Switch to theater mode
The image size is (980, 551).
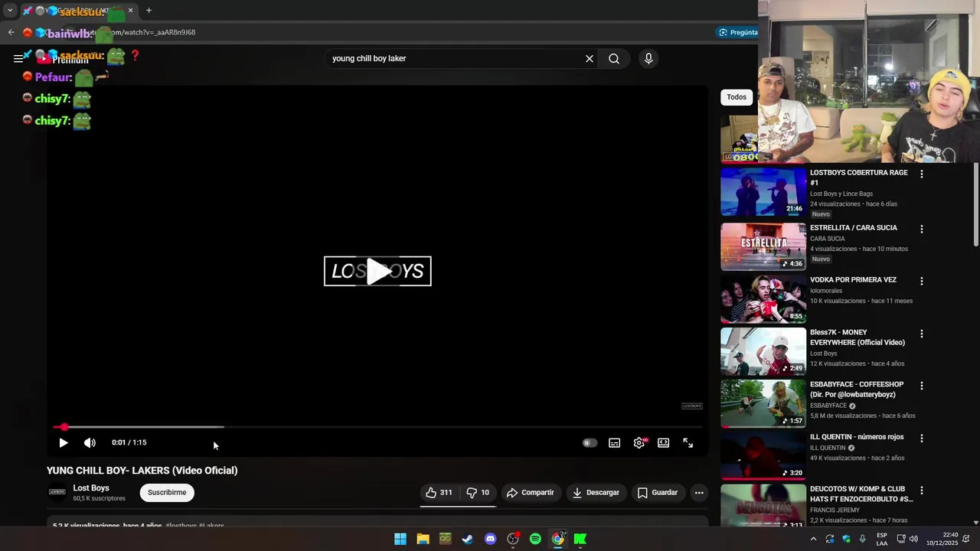click(664, 442)
